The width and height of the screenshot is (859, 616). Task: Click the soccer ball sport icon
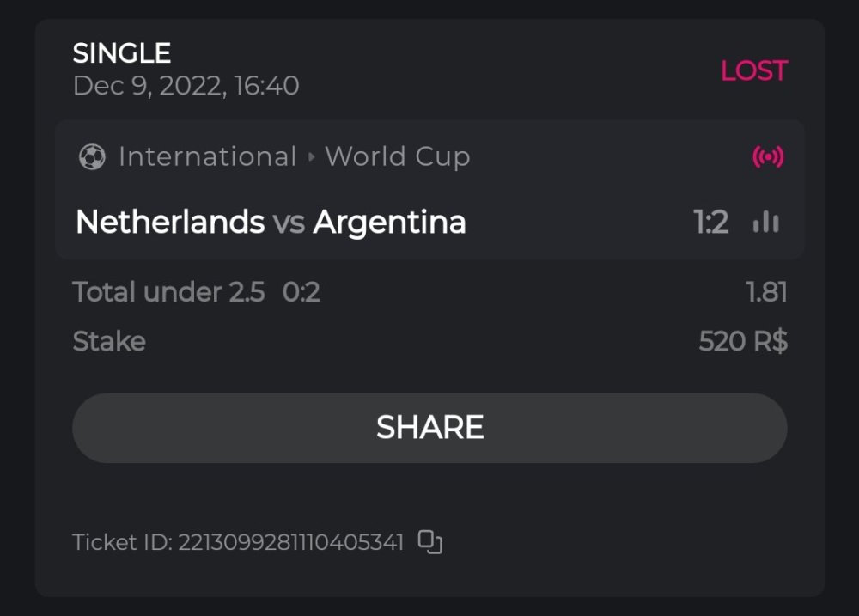click(x=92, y=156)
